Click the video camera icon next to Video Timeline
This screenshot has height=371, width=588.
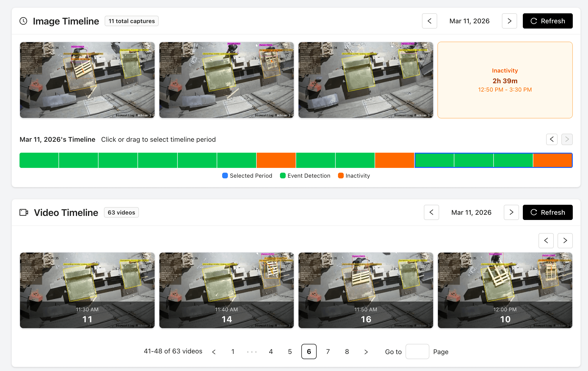tap(24, 212)
